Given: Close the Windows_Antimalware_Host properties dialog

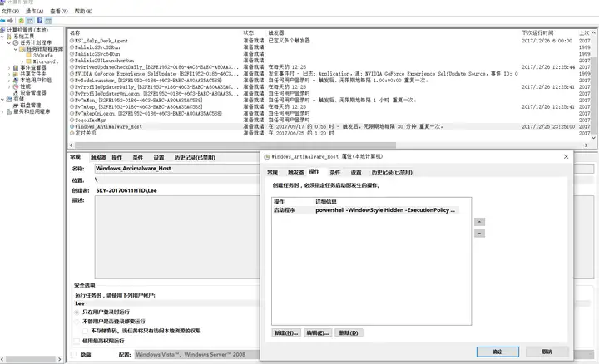Looking at the screenshot, I should [x=567, y=157].
